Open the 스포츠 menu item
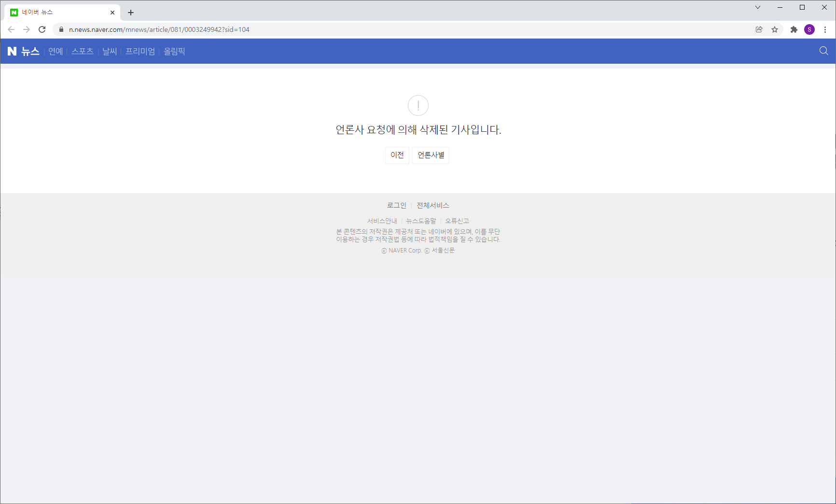 83,51
